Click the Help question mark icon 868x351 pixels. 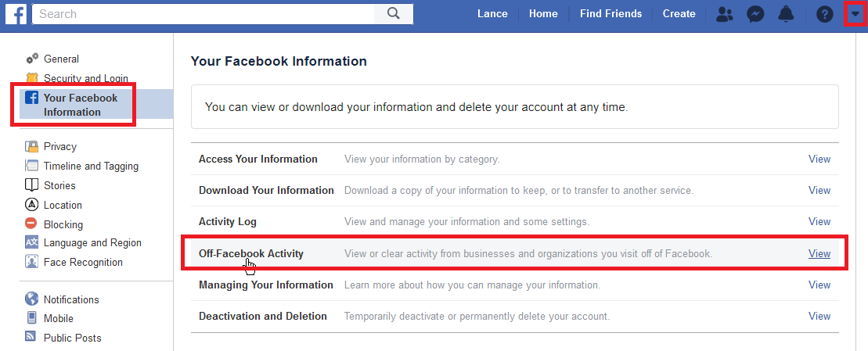pyautogui.click(x=824, y=14)
